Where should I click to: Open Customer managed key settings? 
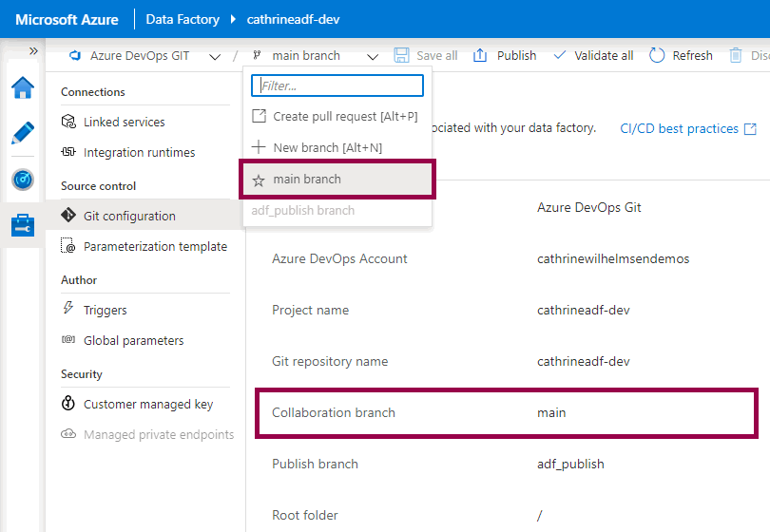147,404
